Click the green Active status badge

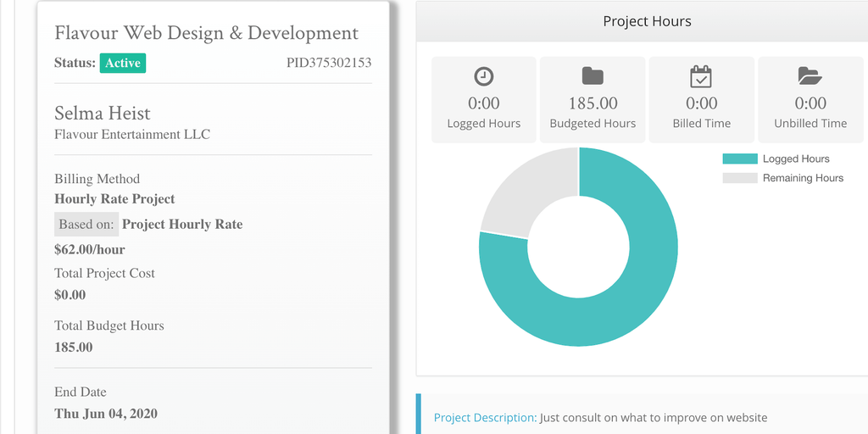click(123, 63)
